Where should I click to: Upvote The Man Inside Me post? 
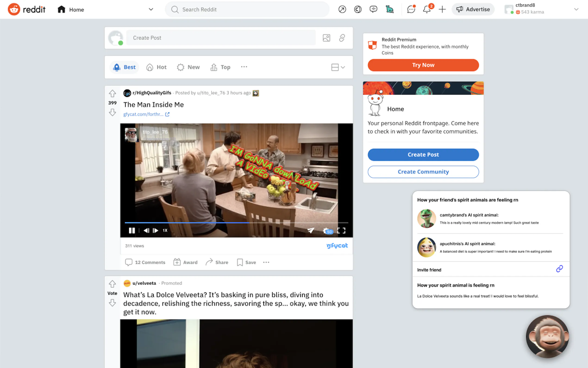(x=112, y=93)
